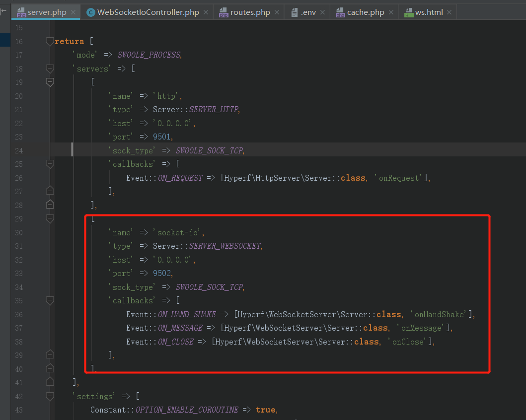Click the fold end marker at line 40

tap(50, 368)
